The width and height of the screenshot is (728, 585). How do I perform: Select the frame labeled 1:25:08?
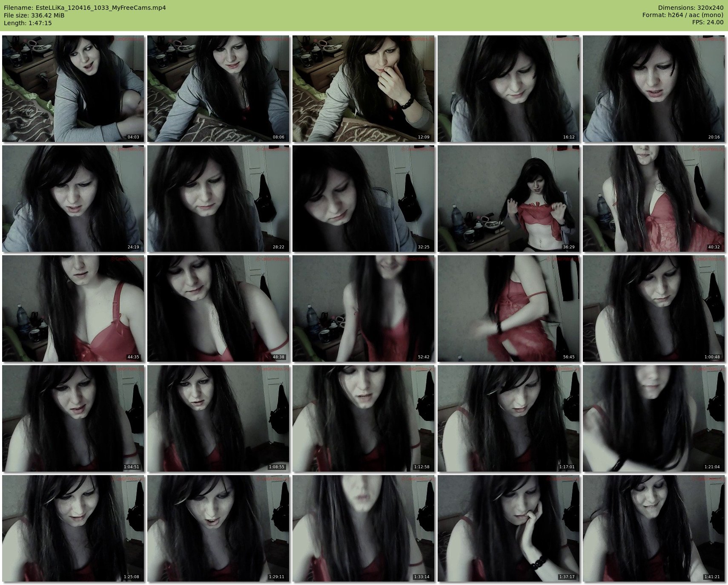coord(73,528)
